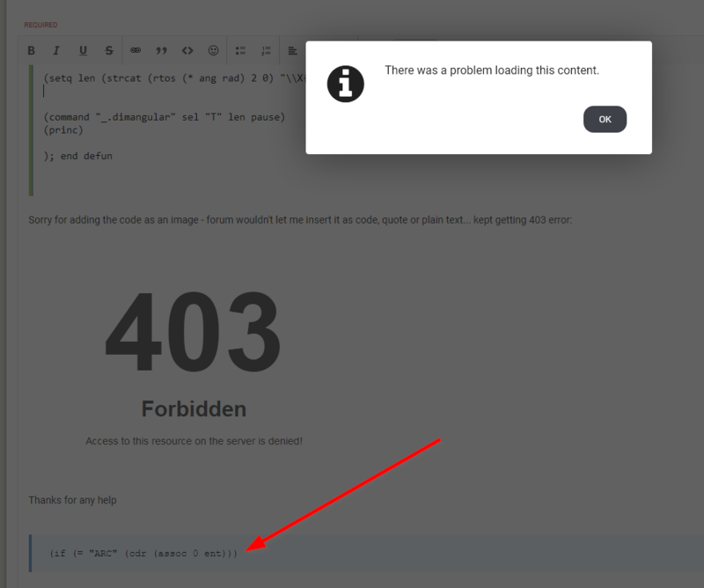Insert a bulleted list

[x=240, y=51]
